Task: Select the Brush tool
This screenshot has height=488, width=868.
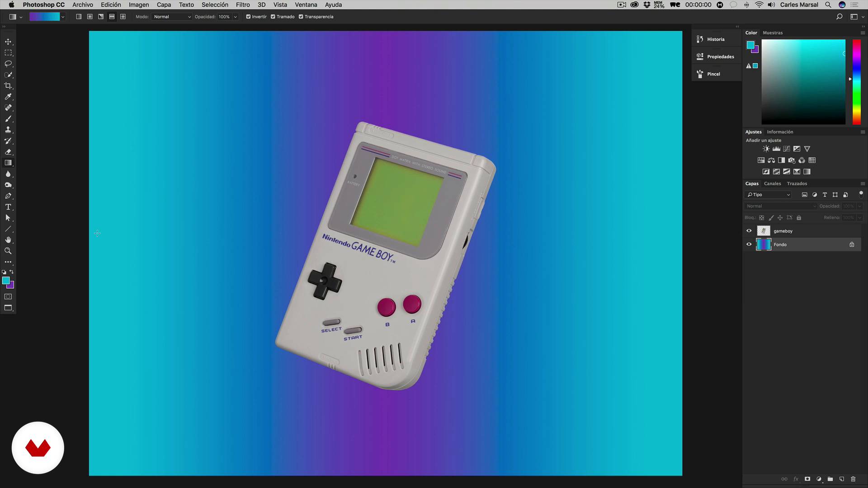Action: click(8, 119)
